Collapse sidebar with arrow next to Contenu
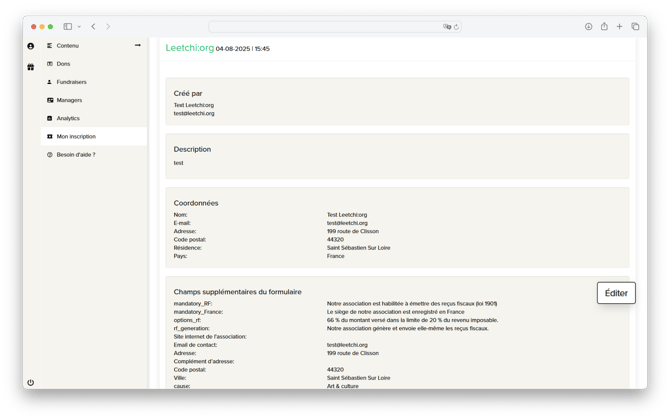The image size is (670, 420). 138,45
